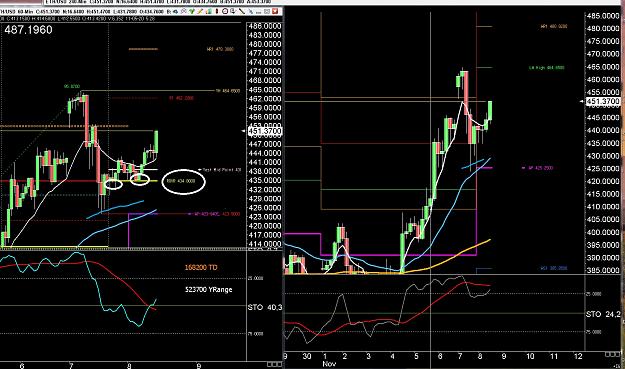Image resolution: width=625 pixels, height=369 pixels.
Task: Select the dark diagonal trend line tool
Action: (242, 12)
